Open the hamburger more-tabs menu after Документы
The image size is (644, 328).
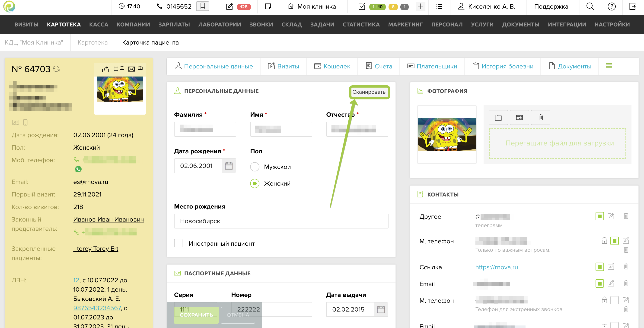609,66
